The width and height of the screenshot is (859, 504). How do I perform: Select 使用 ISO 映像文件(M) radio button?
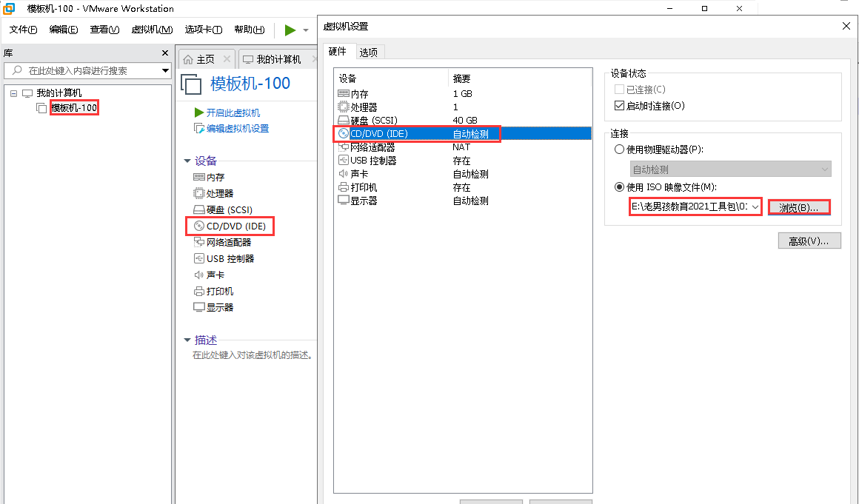pos(620,187)
